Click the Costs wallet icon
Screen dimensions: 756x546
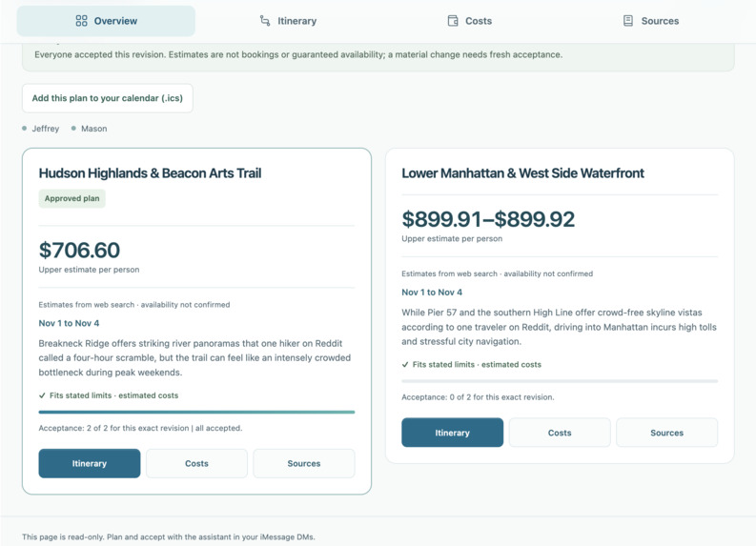(x=453, y=21)
